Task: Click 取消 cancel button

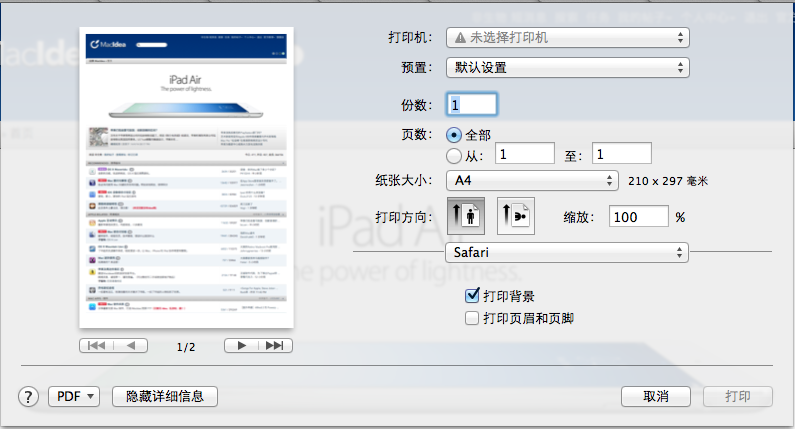Action: tap(656, 396)
